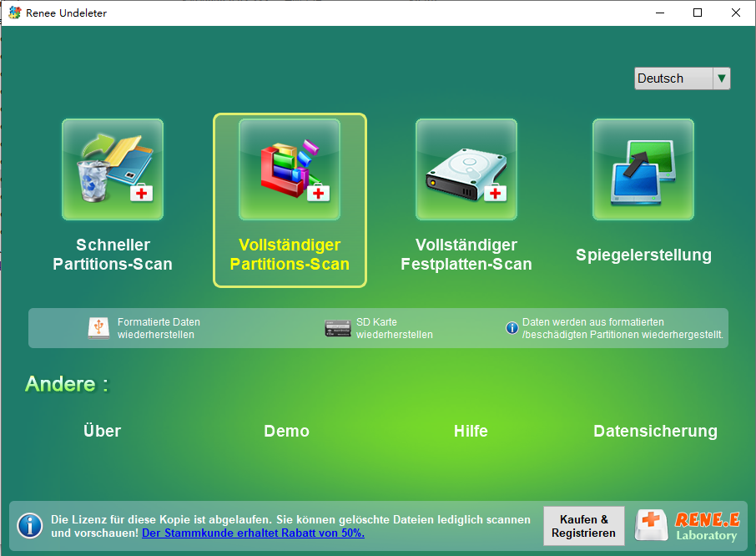The image size is (756, 556).
Task: Click the USB formatted data icon
Action: (98, 328)
